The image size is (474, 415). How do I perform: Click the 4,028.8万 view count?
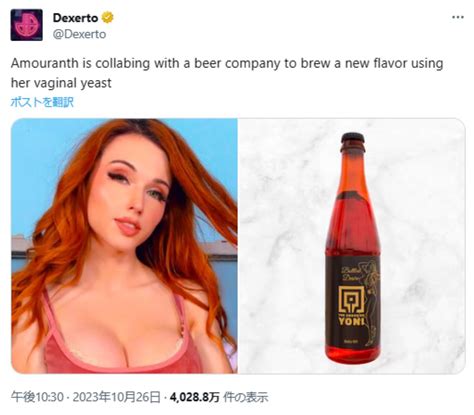click(x=195, y=397)
